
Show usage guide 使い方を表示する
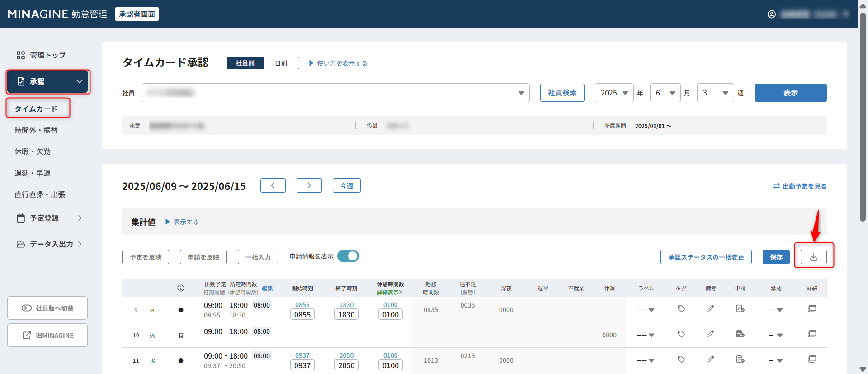pyautogui.click(x=338, y=63)
